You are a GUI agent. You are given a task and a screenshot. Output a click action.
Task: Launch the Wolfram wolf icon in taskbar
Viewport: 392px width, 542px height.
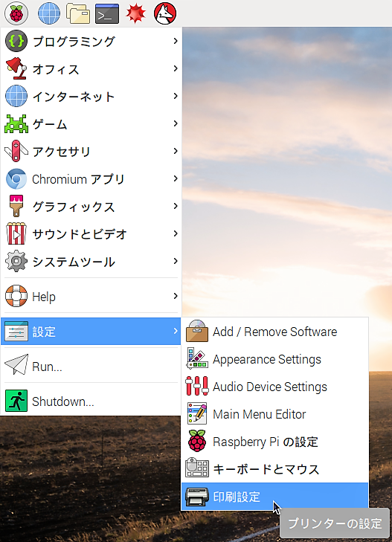(165, 13)
